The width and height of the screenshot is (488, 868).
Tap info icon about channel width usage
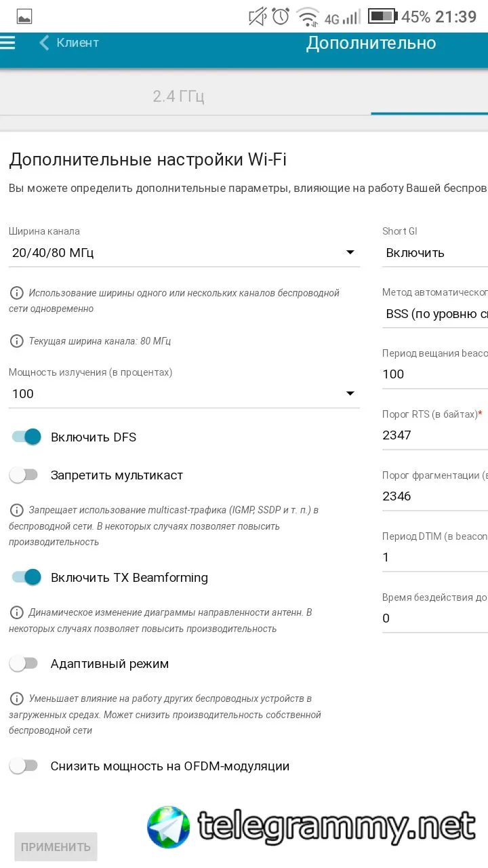point(16,293)
